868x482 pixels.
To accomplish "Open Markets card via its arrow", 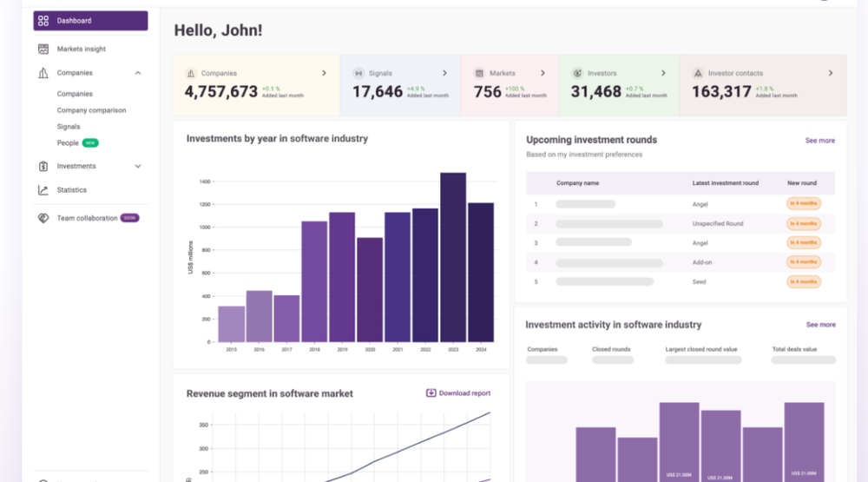I will 542,73.
